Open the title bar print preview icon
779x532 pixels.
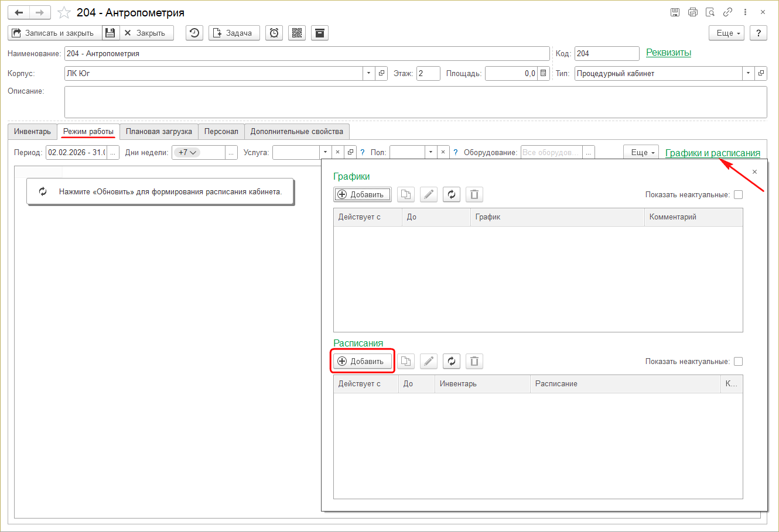(x=710, y=12)
